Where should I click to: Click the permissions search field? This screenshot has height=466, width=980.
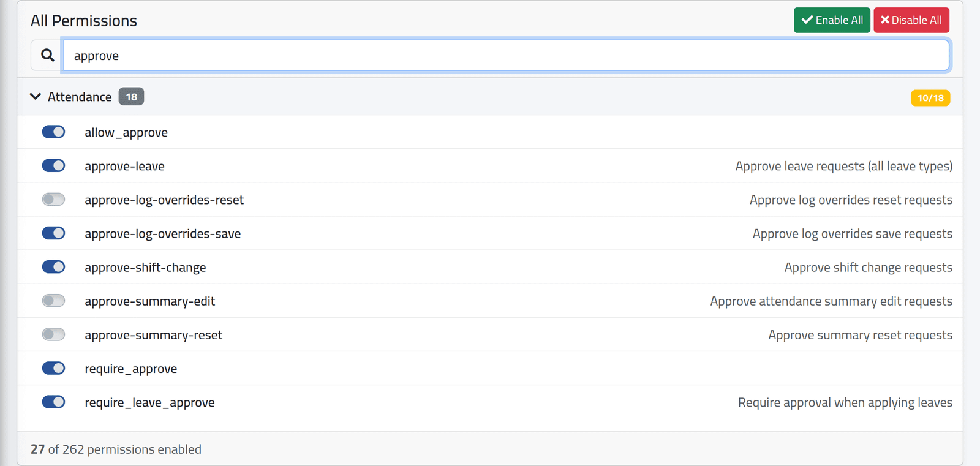coord(507,55)
